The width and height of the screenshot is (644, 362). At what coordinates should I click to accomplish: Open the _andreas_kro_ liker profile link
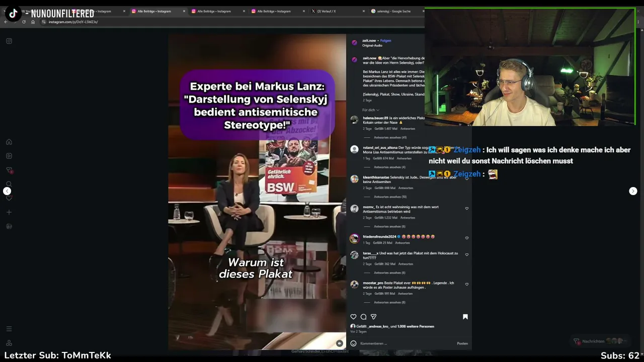pyautogui.click(x=379, y=326)
